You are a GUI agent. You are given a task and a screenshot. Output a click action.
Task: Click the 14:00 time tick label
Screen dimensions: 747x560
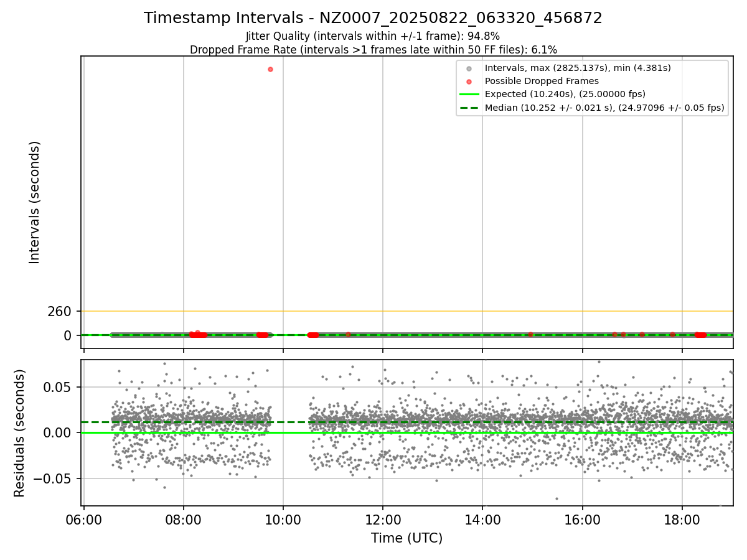coord(482,519)
